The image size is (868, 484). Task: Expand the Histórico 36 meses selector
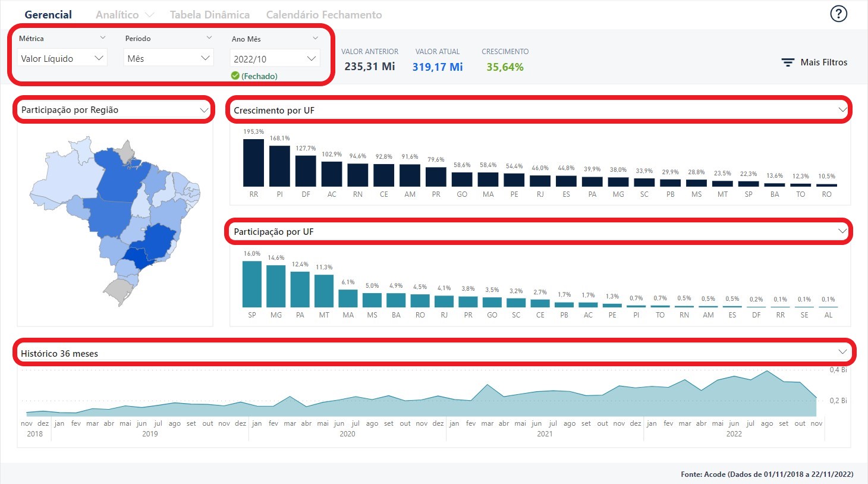tap(842, 353)
